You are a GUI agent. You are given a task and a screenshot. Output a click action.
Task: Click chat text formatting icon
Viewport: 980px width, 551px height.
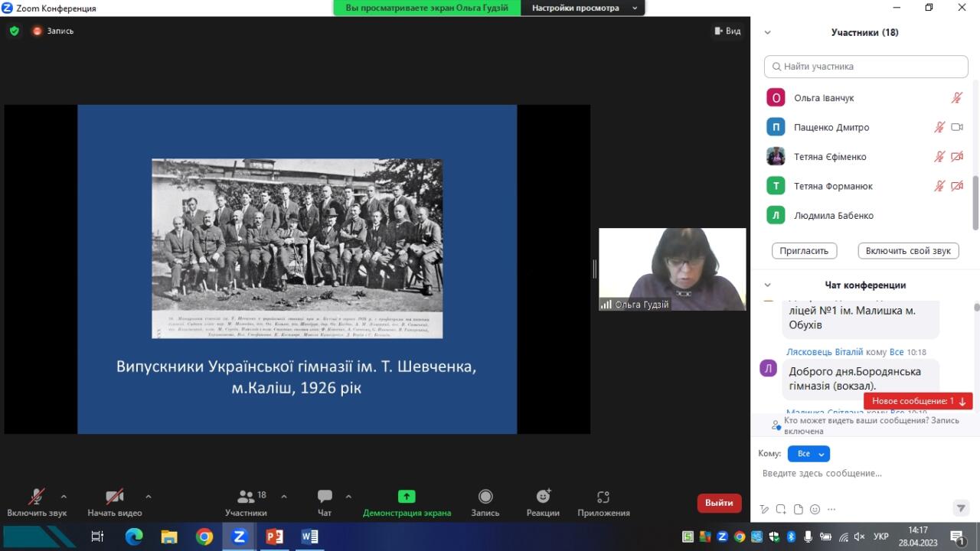click(x=764, y=510)
